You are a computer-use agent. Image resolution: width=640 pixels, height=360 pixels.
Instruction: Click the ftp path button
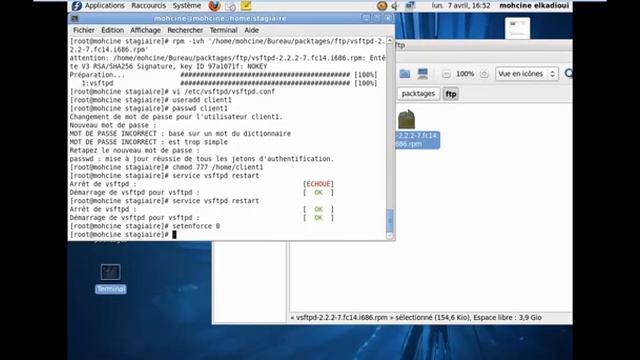(x=451, y=94)
